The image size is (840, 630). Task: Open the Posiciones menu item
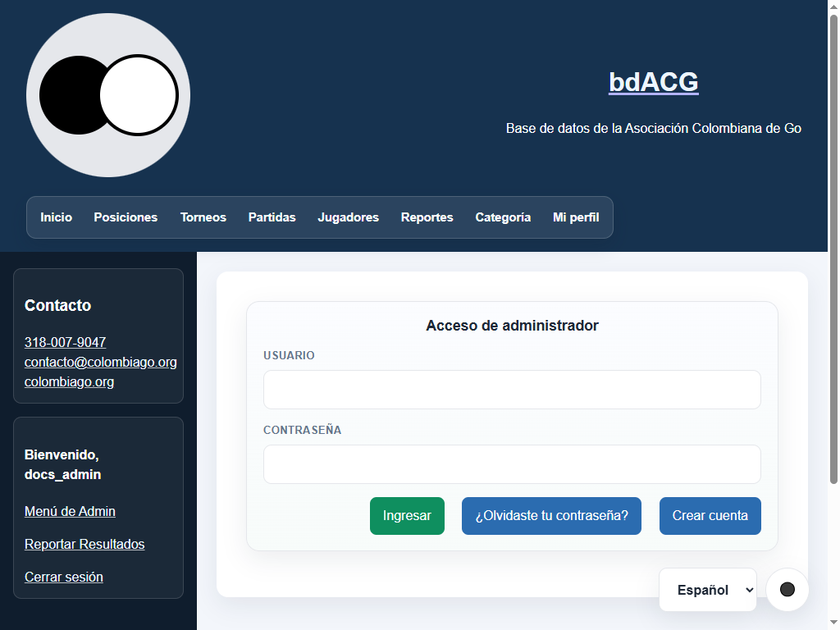pos(126,217)
